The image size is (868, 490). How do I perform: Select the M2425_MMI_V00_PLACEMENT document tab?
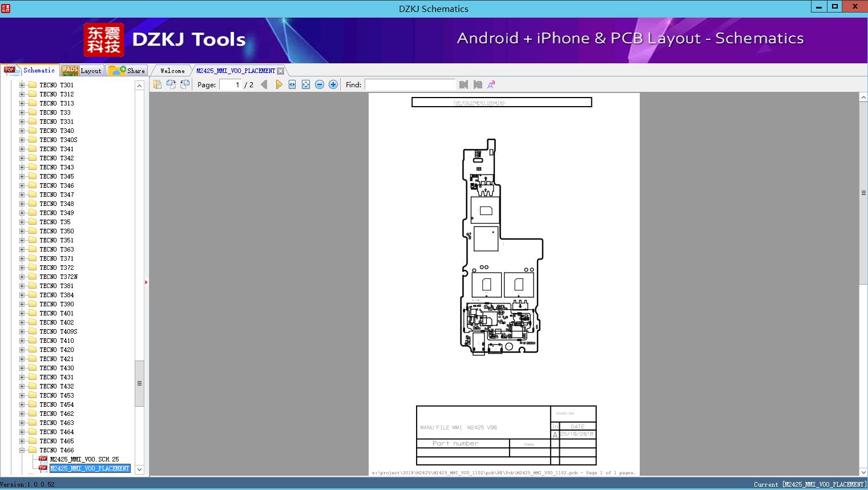(236, 71)
